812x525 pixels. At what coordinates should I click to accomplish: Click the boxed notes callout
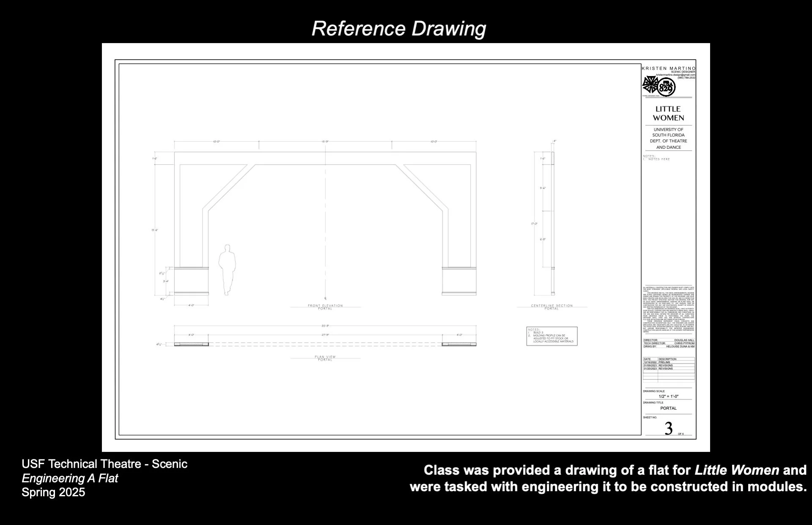(x=551, y=336)
